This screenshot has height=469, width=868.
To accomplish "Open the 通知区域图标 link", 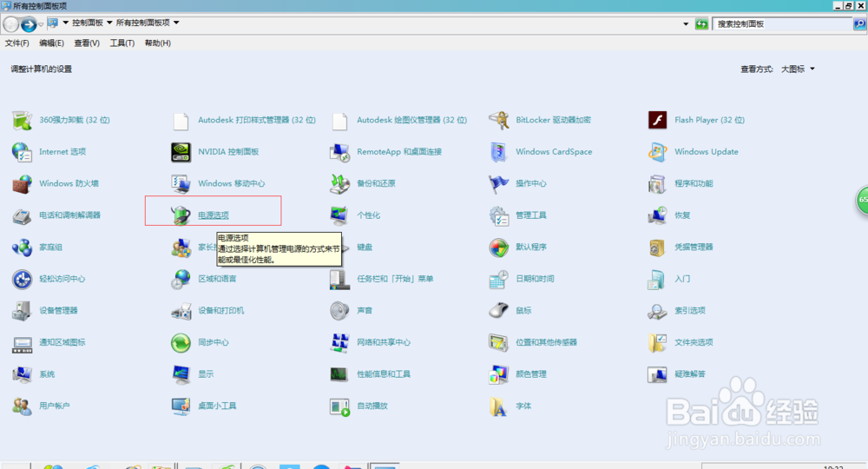I will pyautogui.click(x=62, y=343).
